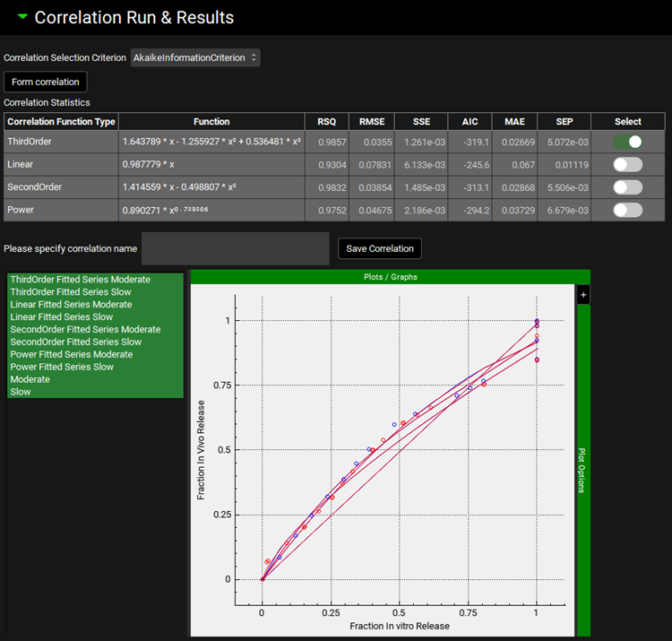
Task: Select Power Fitted Series Moderate series
Action: tap(71, 355)
